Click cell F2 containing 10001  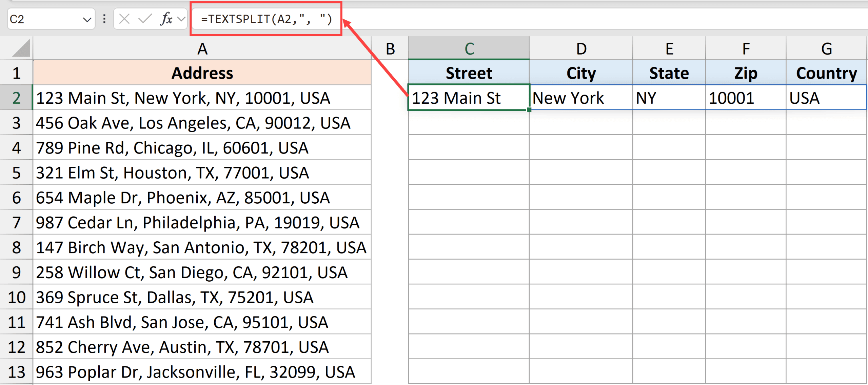pos(745,98)
